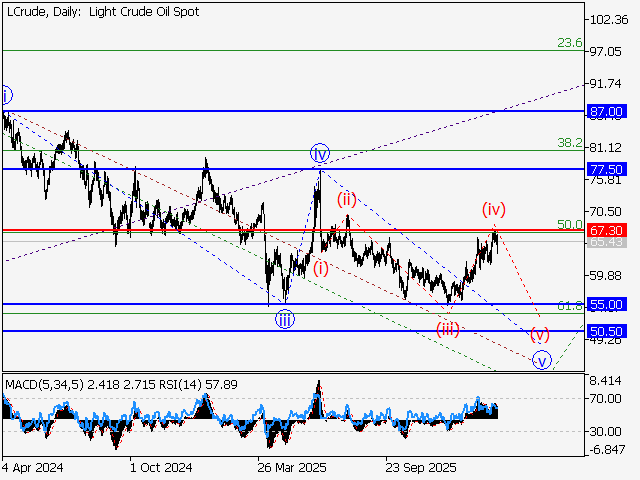Click the red (iv) wave label
The image size is (640, 480).
pyautogui.click(x=494, y=209)
